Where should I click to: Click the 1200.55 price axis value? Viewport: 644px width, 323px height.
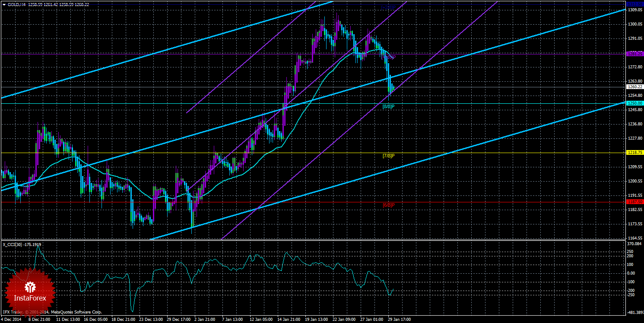pyautogui.click(x=635, y=181)
